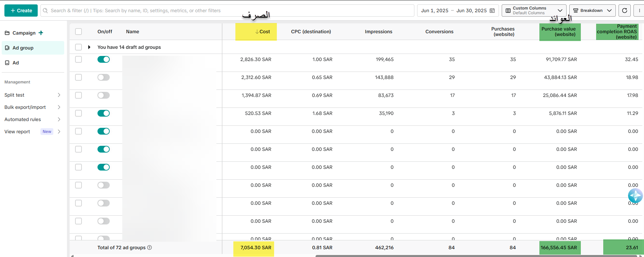Click the 199,465 impressions cell
The image size is (644, 257).
[x=384, y=59]
